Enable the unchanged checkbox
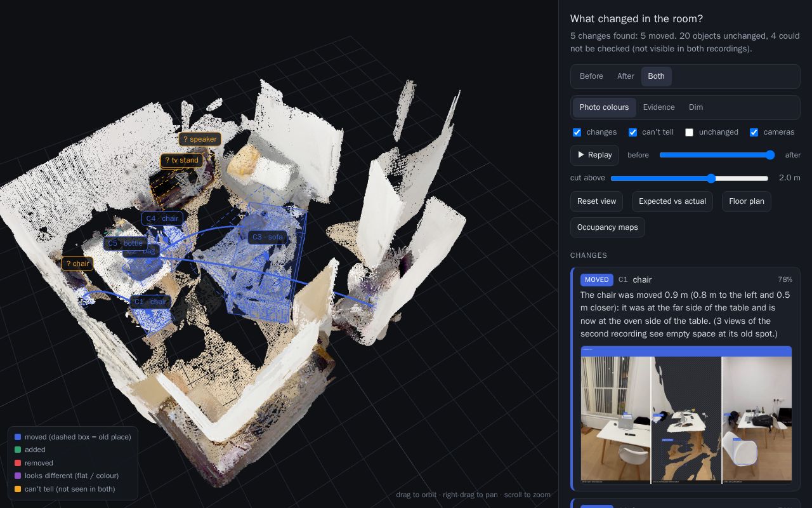 pyautogui.click(x=689, y=132)
